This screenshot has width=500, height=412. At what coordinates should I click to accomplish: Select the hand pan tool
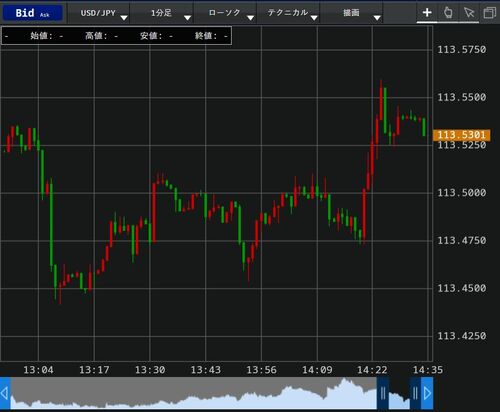point(448,13)
